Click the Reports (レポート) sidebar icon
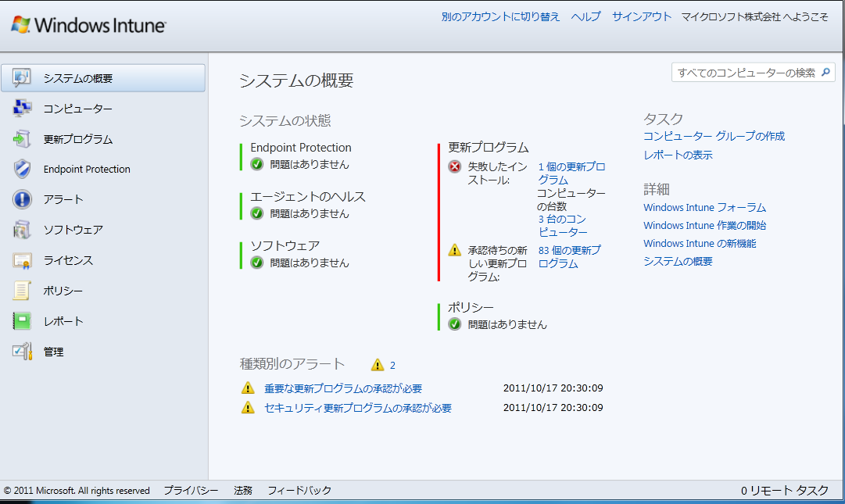Screen dimensions: 845x504 point(22,321)
